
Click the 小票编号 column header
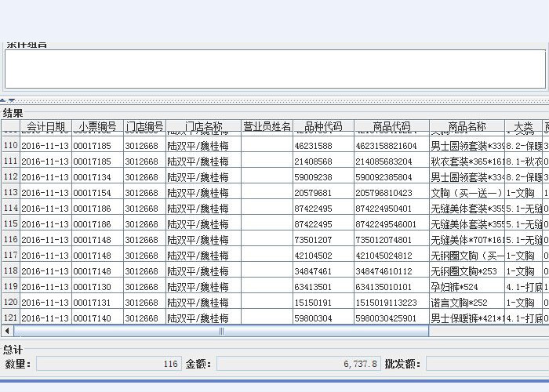coord(97,127)
